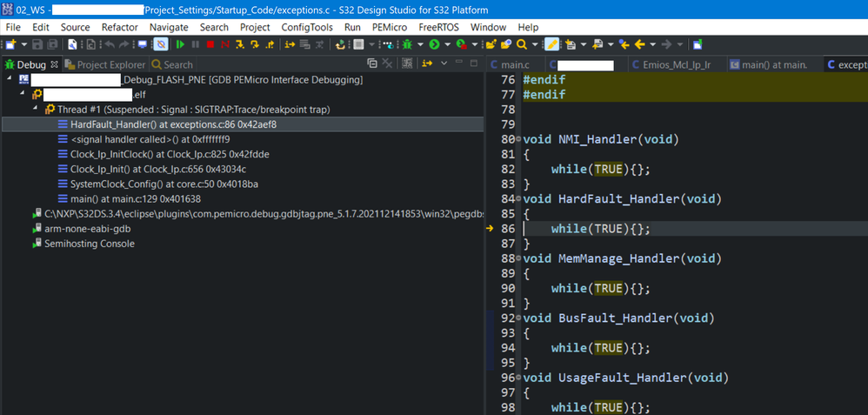Click the red Disconnect icon
The width and height of the screenshot is (868, 415).
point(224,44)
